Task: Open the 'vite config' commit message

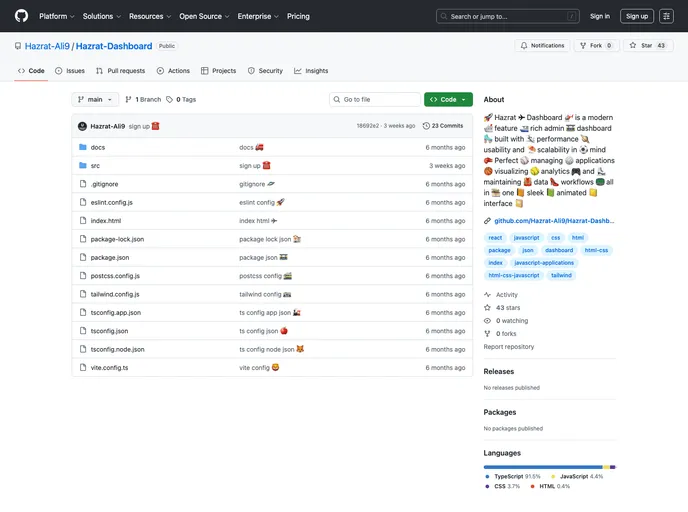Action: pyautogui.click(x=259, y=368)
